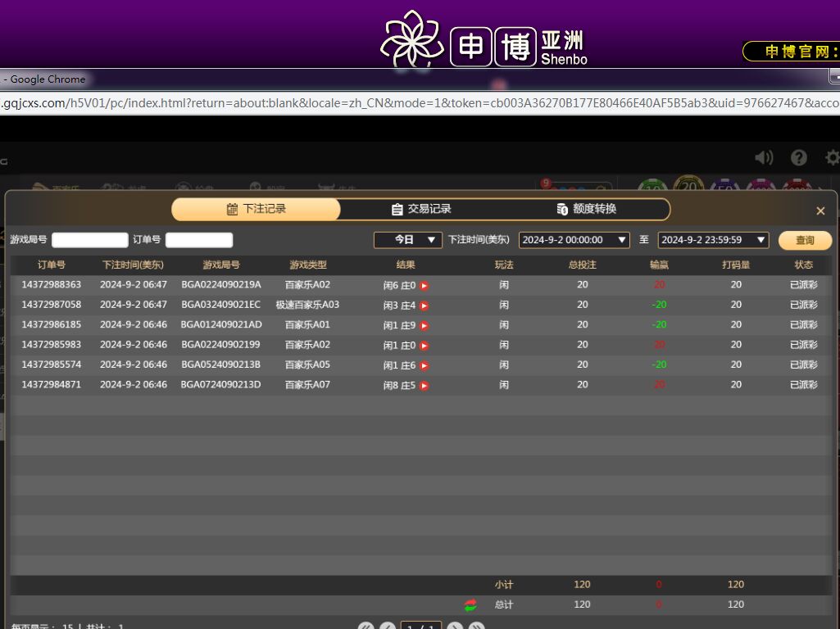Open the end time 2024-9-2 23:59:59 dropdown

coord(713,240)
